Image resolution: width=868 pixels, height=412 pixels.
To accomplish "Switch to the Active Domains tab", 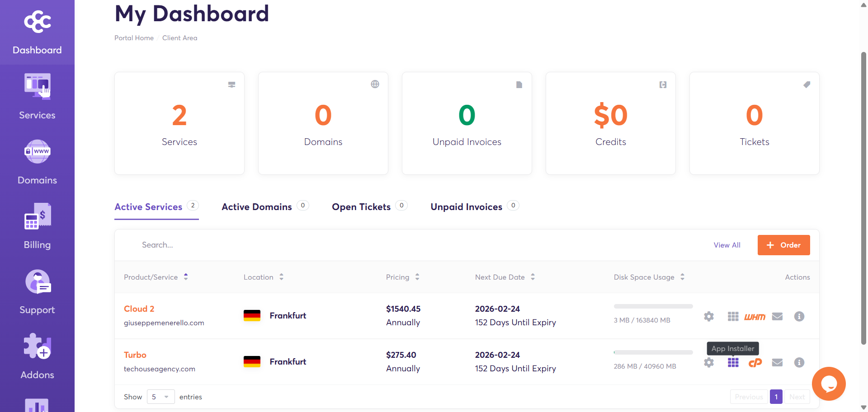I will [265, 207].
